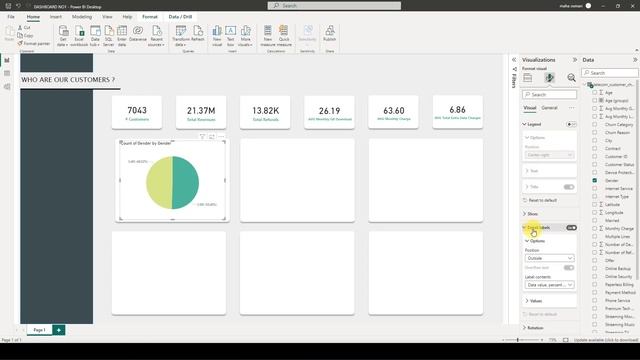Click Fit to page icon in status bar

(x=566, y=340)
